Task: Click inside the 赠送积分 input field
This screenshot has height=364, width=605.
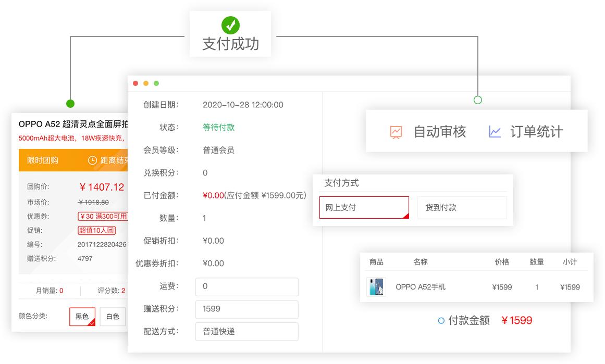Action: [x=246, y=309]
